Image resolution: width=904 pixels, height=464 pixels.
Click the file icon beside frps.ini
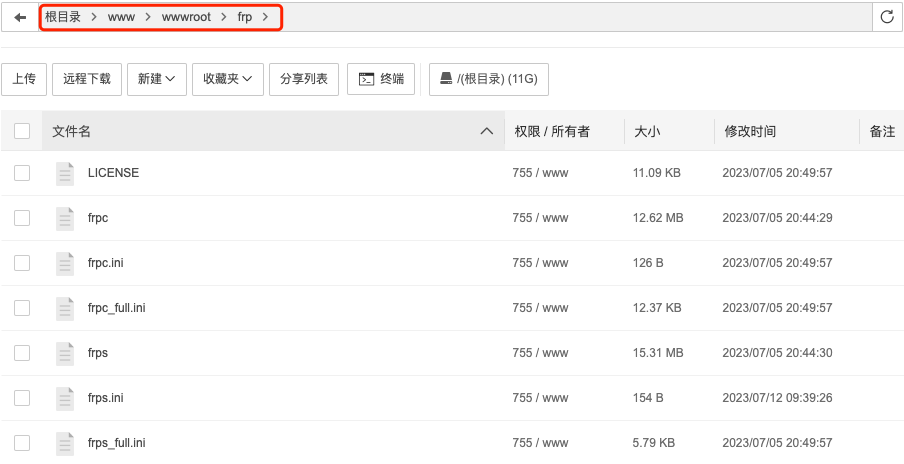click(65, 398)
